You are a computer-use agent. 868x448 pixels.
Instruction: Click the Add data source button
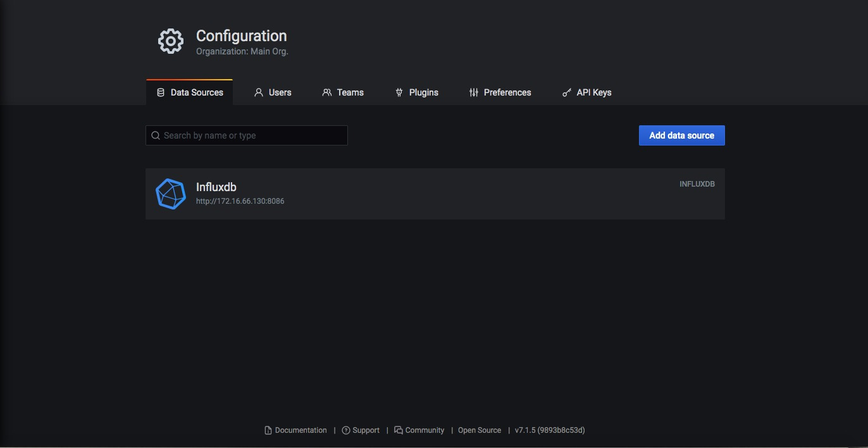pos(681,135)
